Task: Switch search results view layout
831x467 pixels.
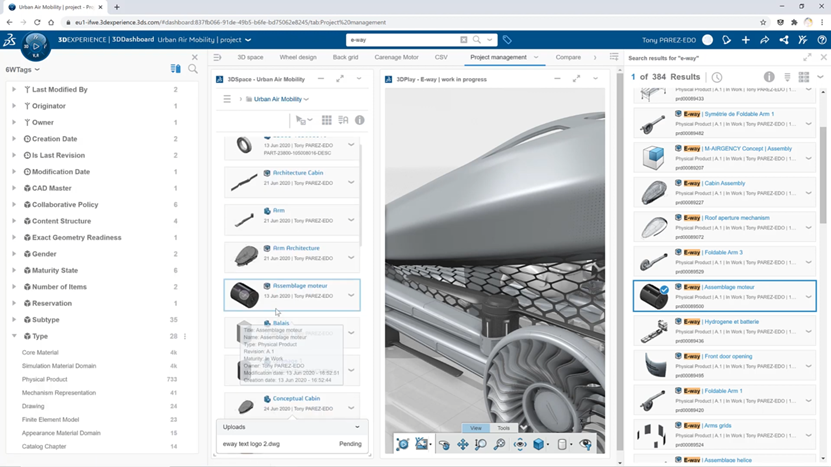Action: [x=804, y=77]
